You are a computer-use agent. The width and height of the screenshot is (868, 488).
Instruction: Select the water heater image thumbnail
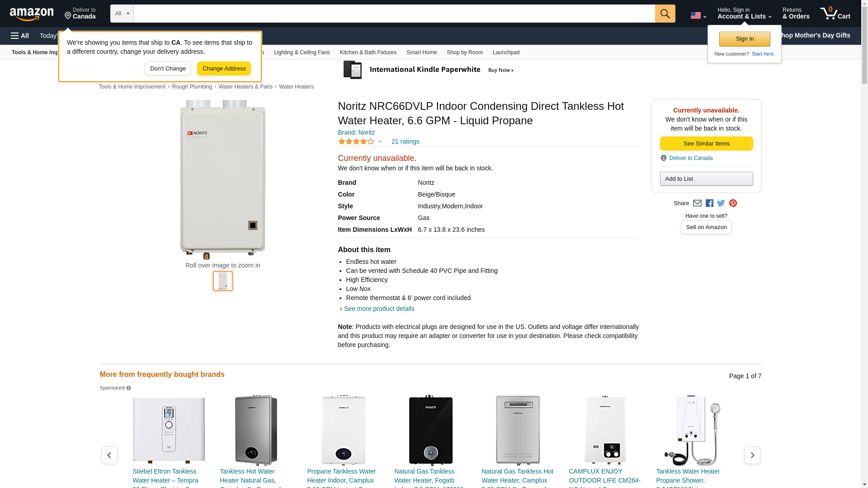click(223, 281)
